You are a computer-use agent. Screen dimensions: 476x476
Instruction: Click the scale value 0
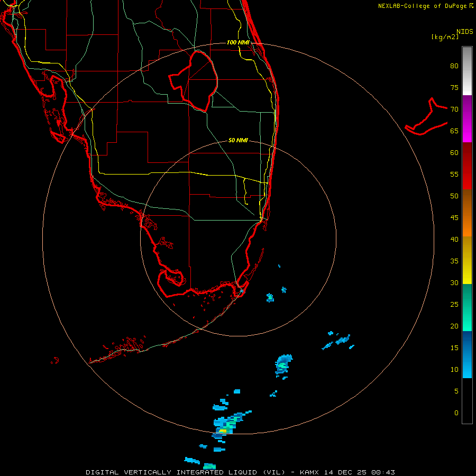[x=456, y=413]
